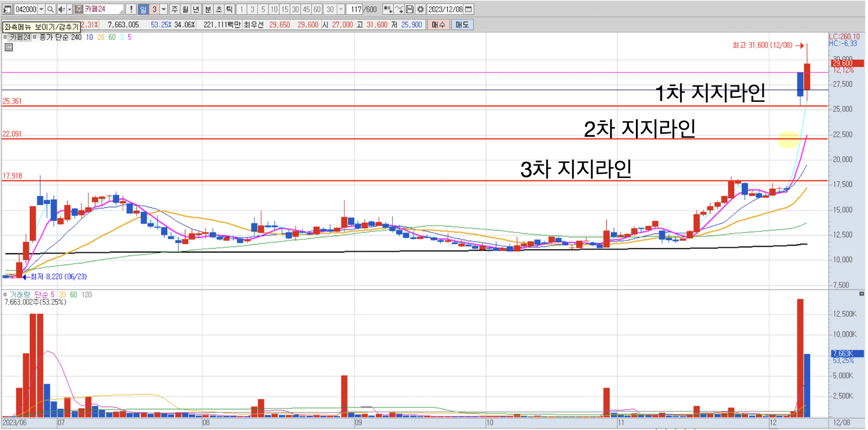This screenshot has width=868, height=430.
Task: Open chart settings gear icon
Action: (x=420, y=9)
